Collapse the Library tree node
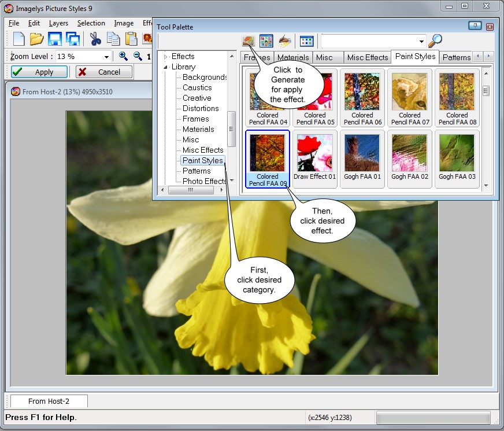Screen dimensions: 504x431 (165, 67)
